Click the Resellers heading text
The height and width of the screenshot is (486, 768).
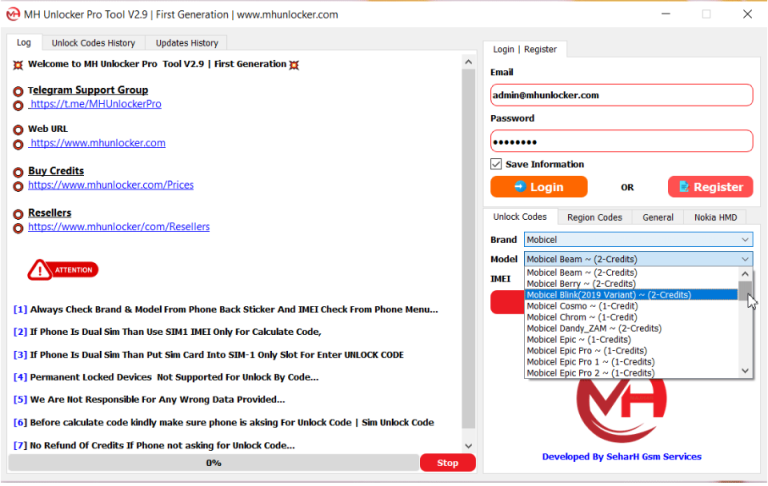tap(49, 213)
